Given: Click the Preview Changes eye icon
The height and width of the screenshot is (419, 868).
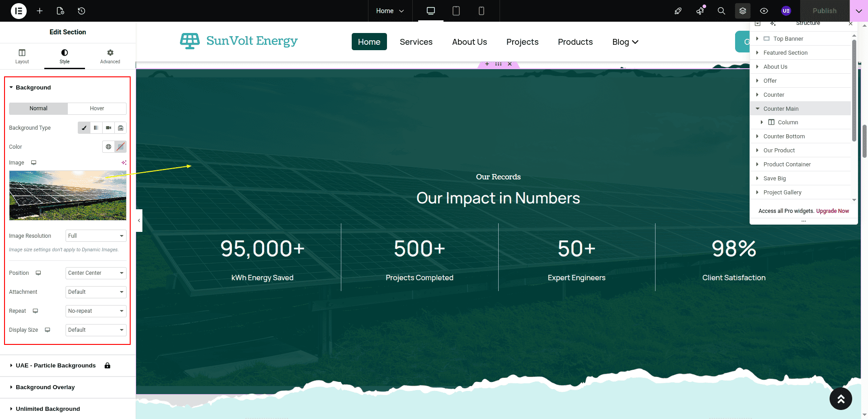Looking at the screenshot, I should 764,11.
